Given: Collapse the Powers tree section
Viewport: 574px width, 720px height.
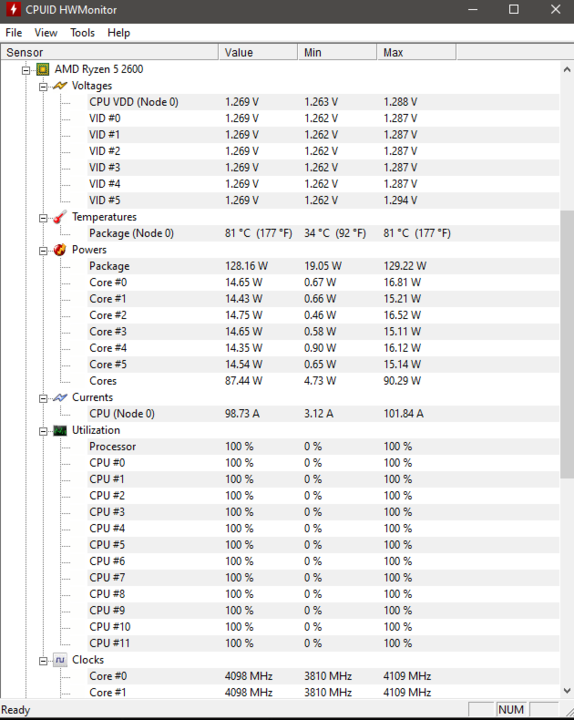Looking at the screenshot, I should coord(43,251).
